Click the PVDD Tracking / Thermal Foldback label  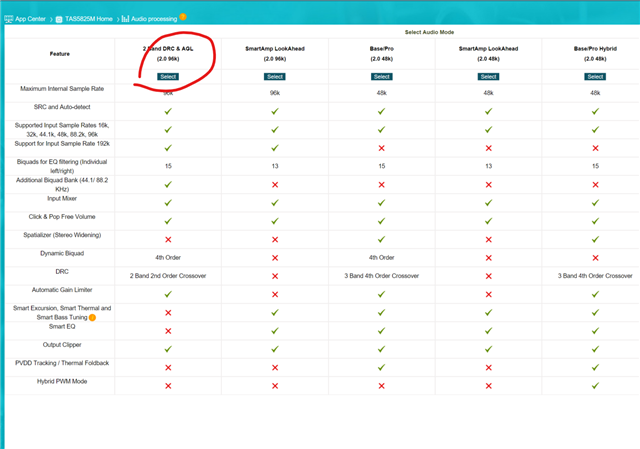(62, 363)
